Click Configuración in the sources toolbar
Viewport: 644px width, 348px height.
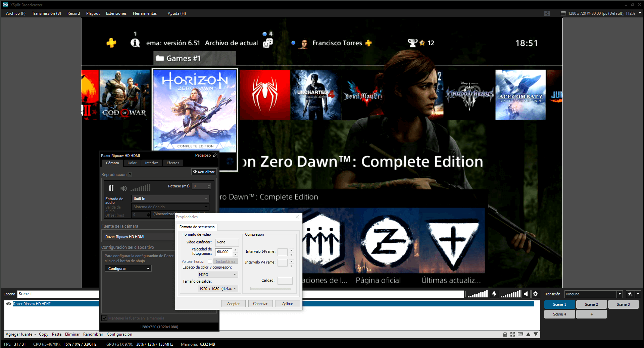[x=119, y=334]
